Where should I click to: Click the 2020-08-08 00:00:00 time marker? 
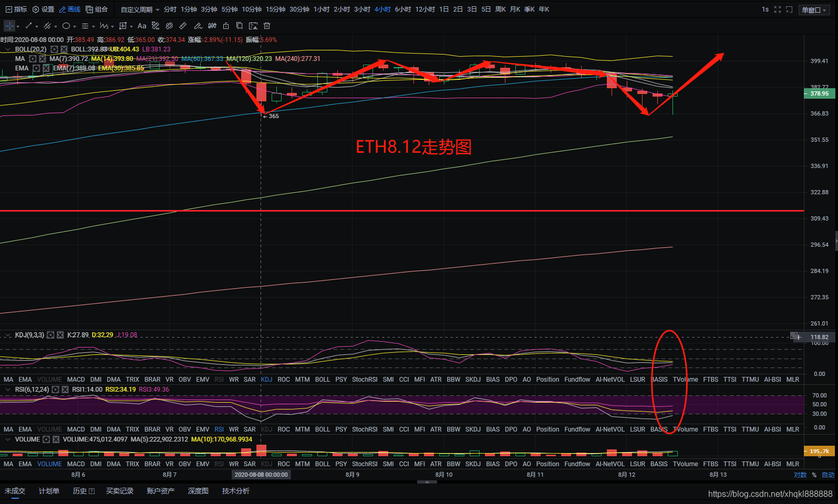pyautogui.click(x=261, y=475)
